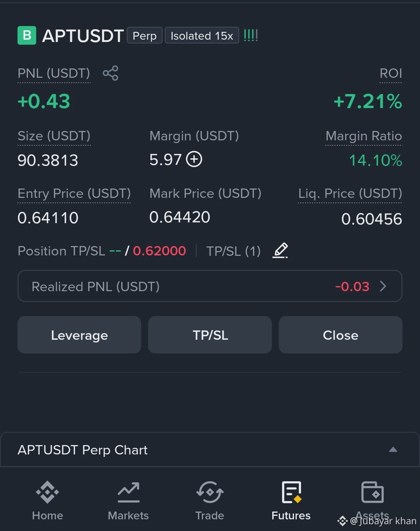Open the Leverage button
The image size is (420, 531).
point(79,335)
